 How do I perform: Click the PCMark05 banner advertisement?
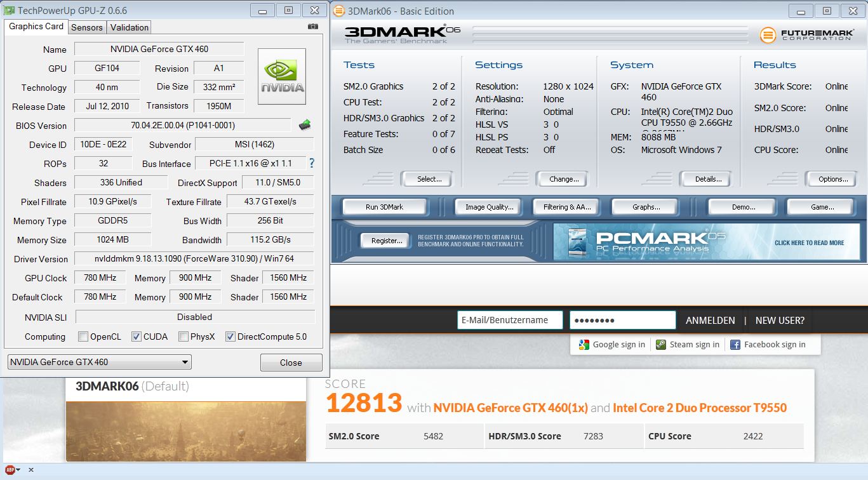[706, 241]
